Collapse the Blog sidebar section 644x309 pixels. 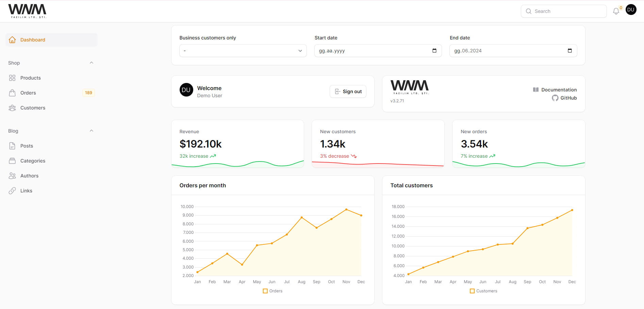click(x=91, y=131)
